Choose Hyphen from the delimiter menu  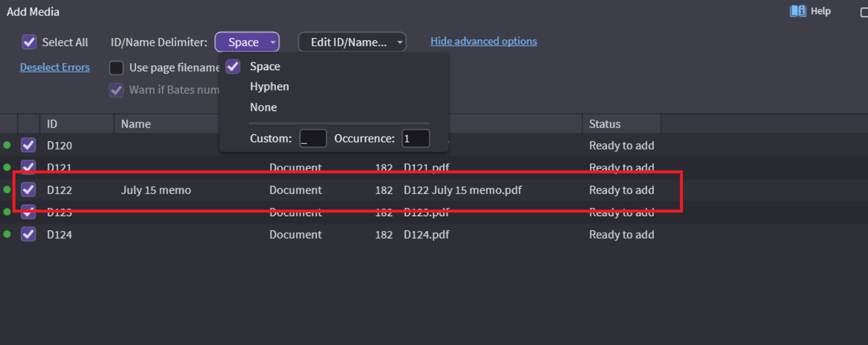click(269, 87)
